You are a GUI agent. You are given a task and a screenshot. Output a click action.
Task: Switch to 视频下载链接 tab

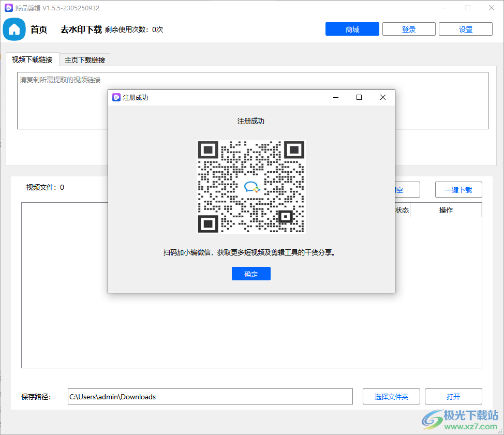(x=33, y=59)
